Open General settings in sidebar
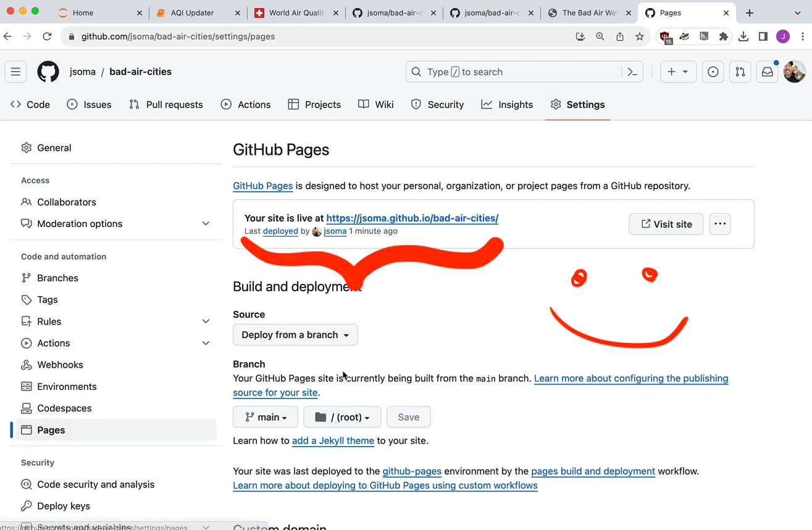812x530 pixels. (116, 147)
